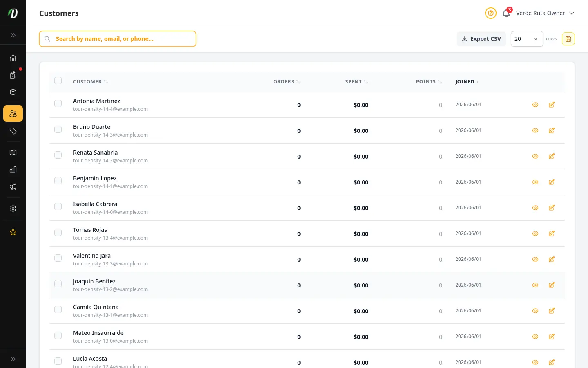588x368 pixels.
Task: Sort by the CUSTOMER column
Action: [x=90, y=82]
